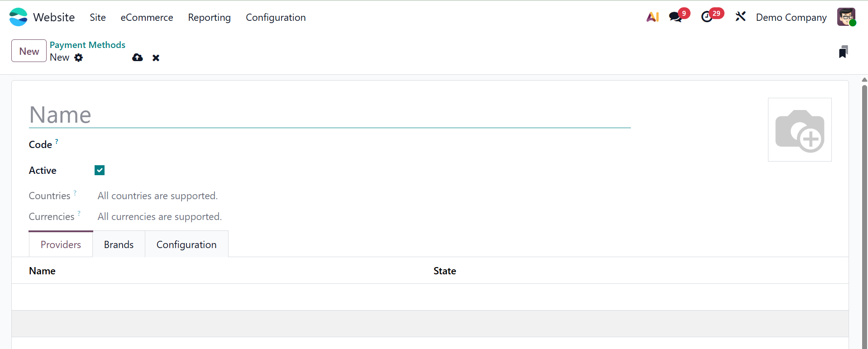This screenshot has width=868, height=349.
Task: Expand the Configuration menu in navbar
Action: pyautogui.click(x=276, y=17)
